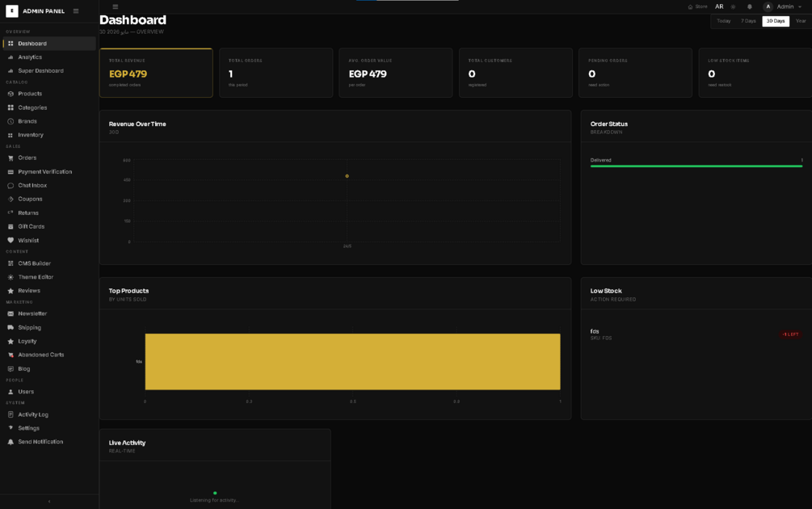Click the Analytics chart icon
812x509 pixels.
11,57
